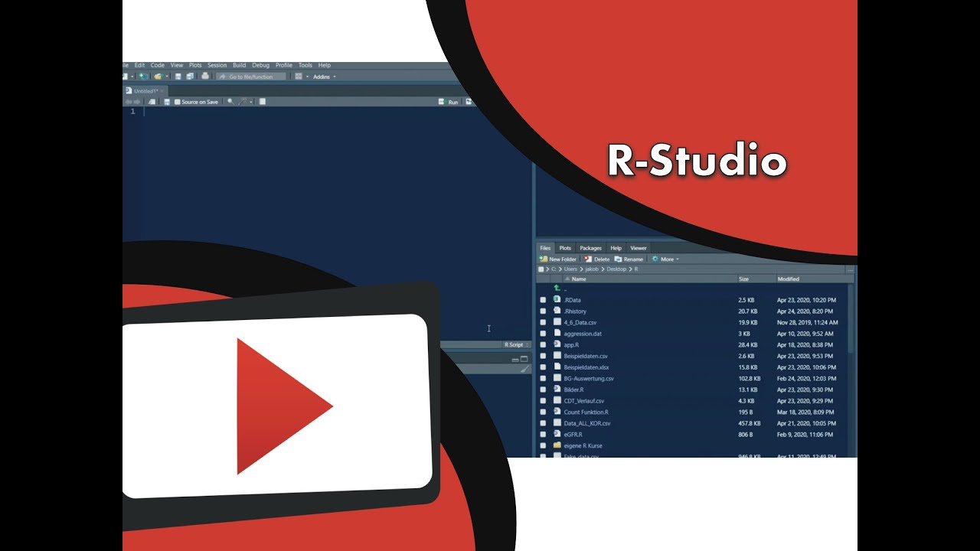Viewport: 980px width, 551px height.
Task: Close the Untitled1 script tab
Action: coord(162,91)
